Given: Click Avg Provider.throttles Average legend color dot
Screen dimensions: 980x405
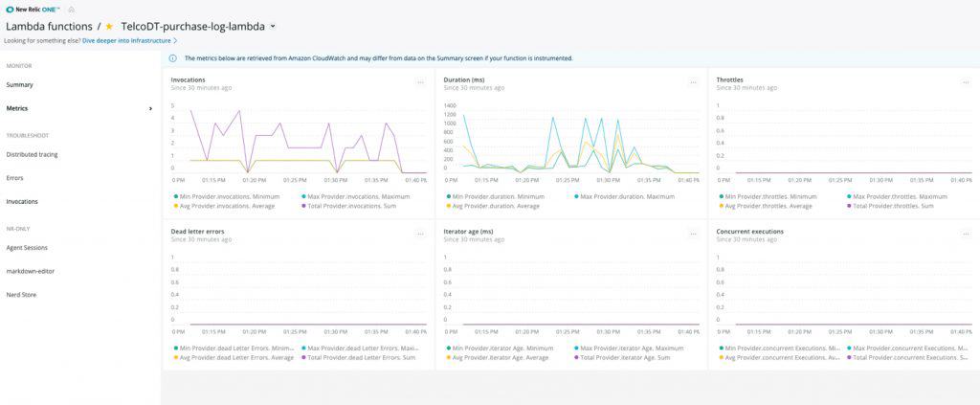Looking at the screenshot, I should click(x=722, y=206).
